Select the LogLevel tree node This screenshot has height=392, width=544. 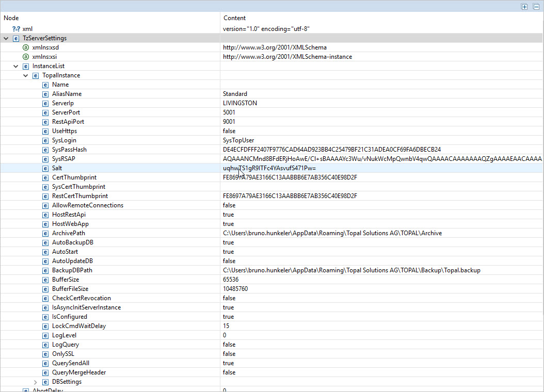pos(64,335)
